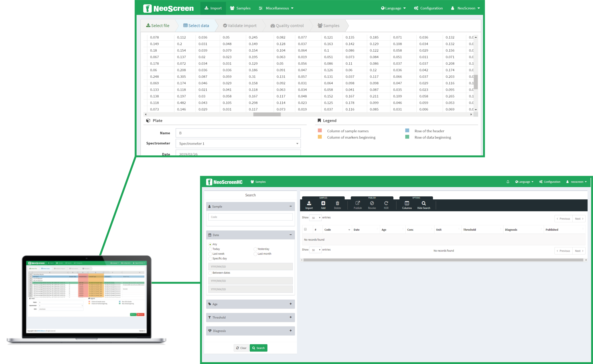Click the cell value 0.482
Viewport: 593px width, 364px height.
[181, 103]
